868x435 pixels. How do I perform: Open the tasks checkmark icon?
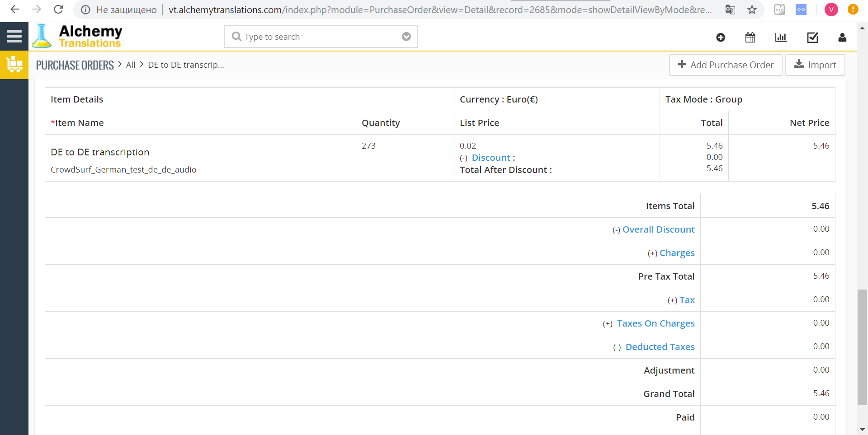click(x=812, y=37)
